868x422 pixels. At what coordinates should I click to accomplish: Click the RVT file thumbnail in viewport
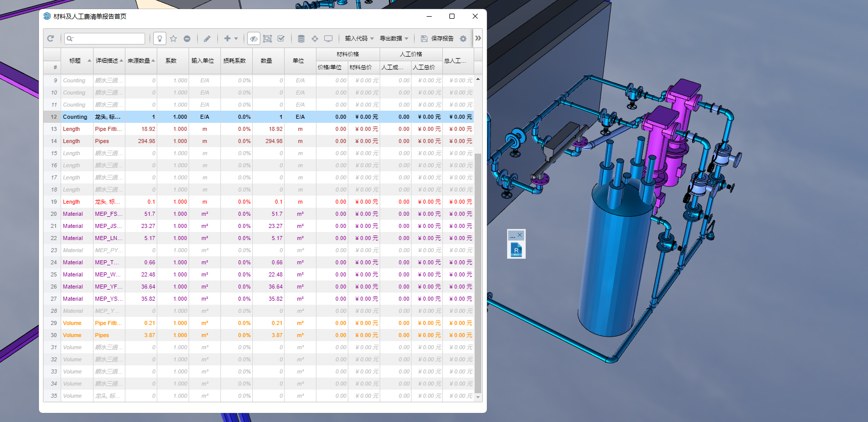(x=516, y=250)
